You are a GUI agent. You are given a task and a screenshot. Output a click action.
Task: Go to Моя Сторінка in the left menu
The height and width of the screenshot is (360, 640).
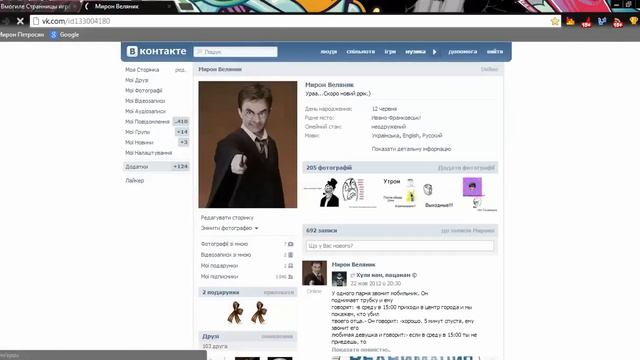click(x=142, y=70)
